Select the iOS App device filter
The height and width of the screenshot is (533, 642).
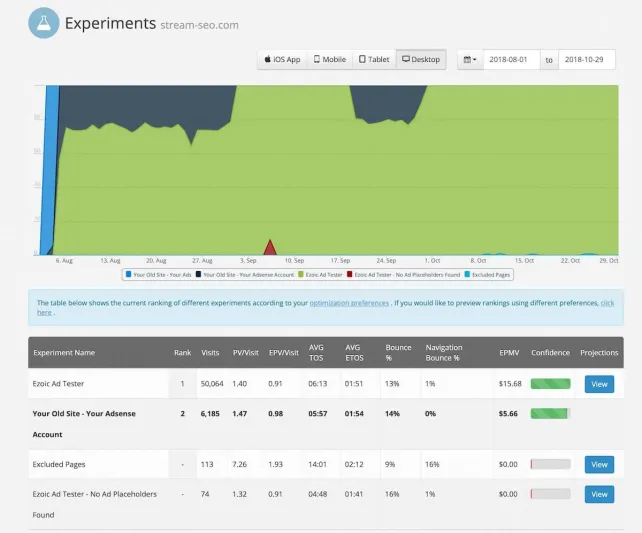(282, 59)
